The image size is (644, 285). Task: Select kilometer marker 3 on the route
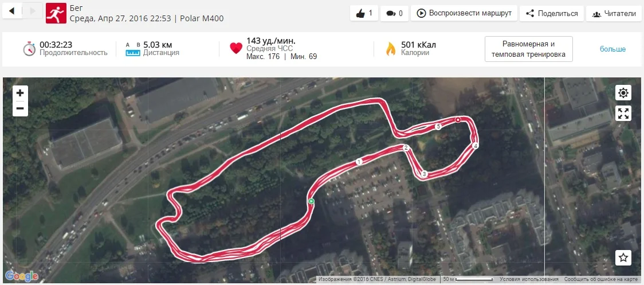coord(424,174)
